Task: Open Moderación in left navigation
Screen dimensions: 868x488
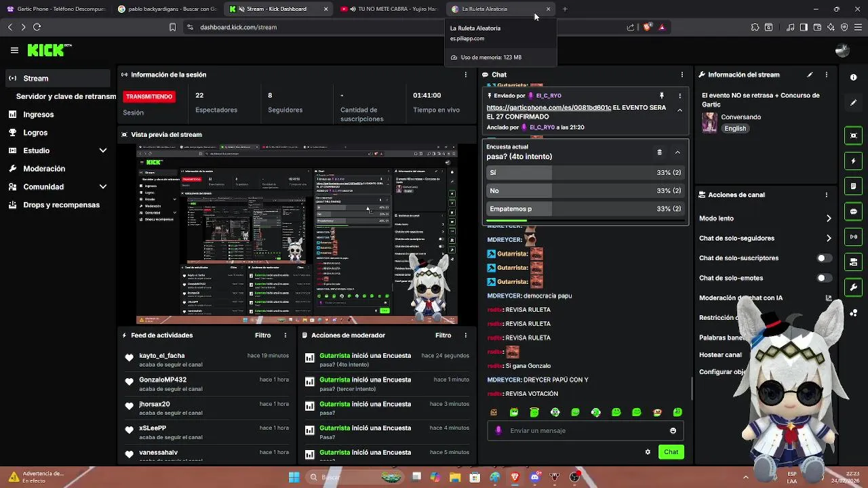Action: [x=58, y=169]
